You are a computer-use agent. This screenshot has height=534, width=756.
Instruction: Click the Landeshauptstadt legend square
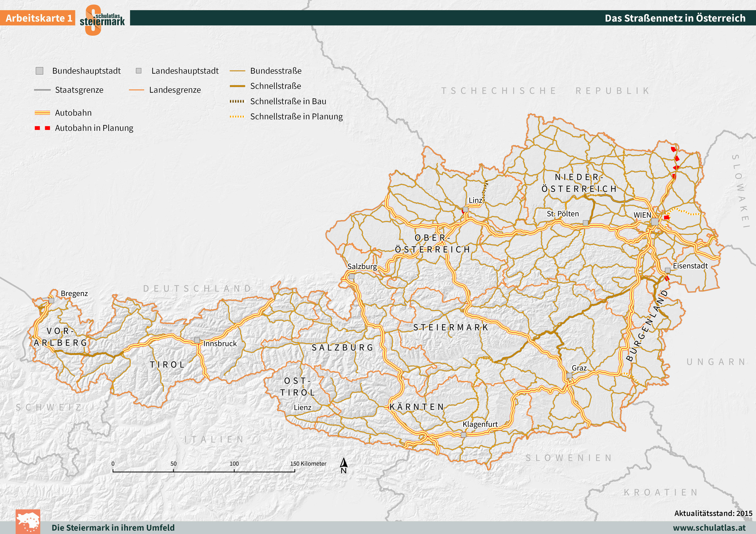click(x=139, y=71)
